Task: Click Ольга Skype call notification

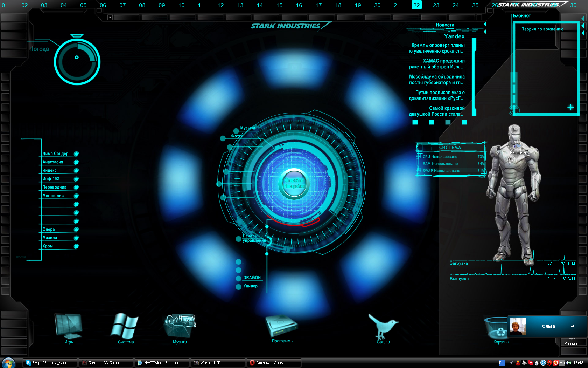Action: point(547,326)
